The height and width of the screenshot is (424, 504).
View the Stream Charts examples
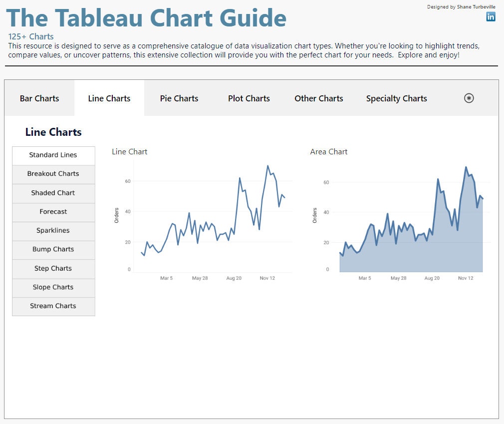53,306
